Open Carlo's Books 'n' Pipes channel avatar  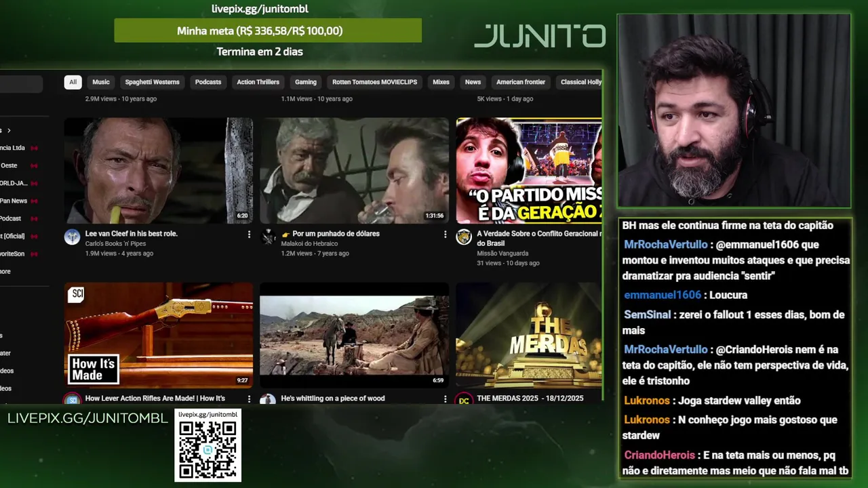coord(72,237)
